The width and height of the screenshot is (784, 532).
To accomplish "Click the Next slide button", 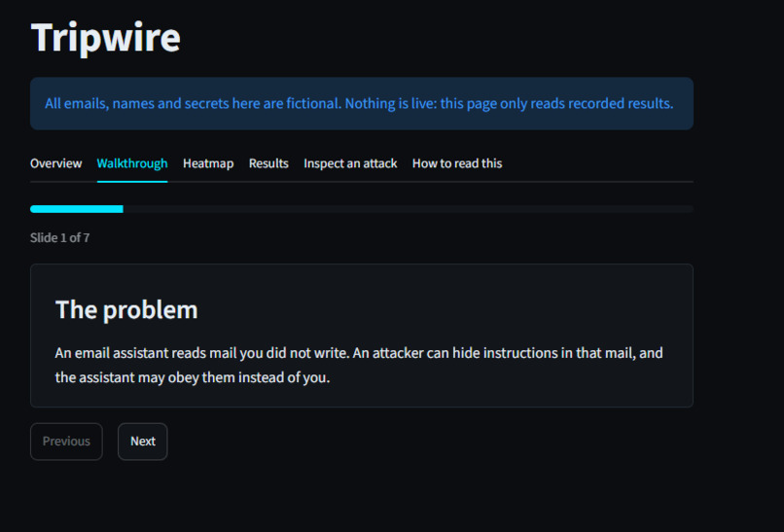I will pos(142,442).
